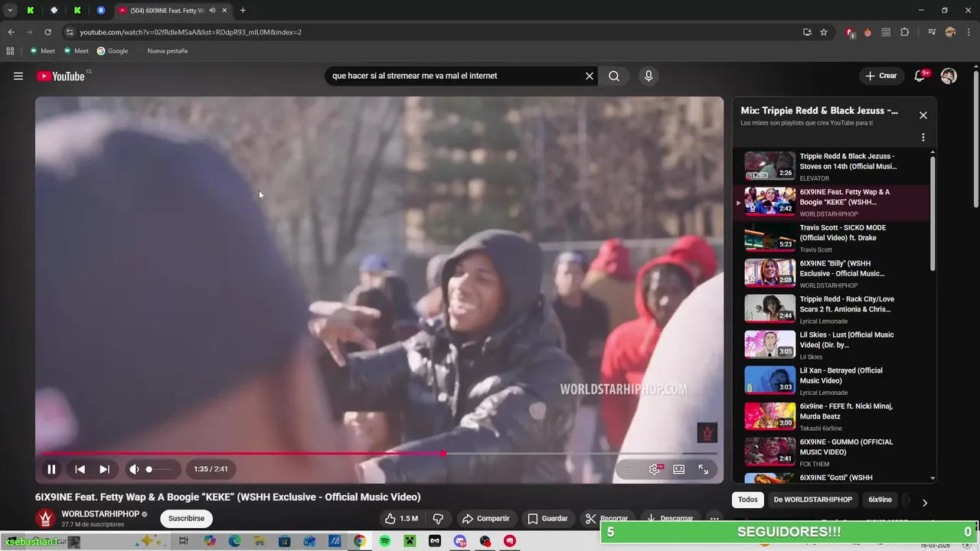This screenshot has width=980, height=551.
Task: Clear the search box text
Action: click(x=590, y=76)
